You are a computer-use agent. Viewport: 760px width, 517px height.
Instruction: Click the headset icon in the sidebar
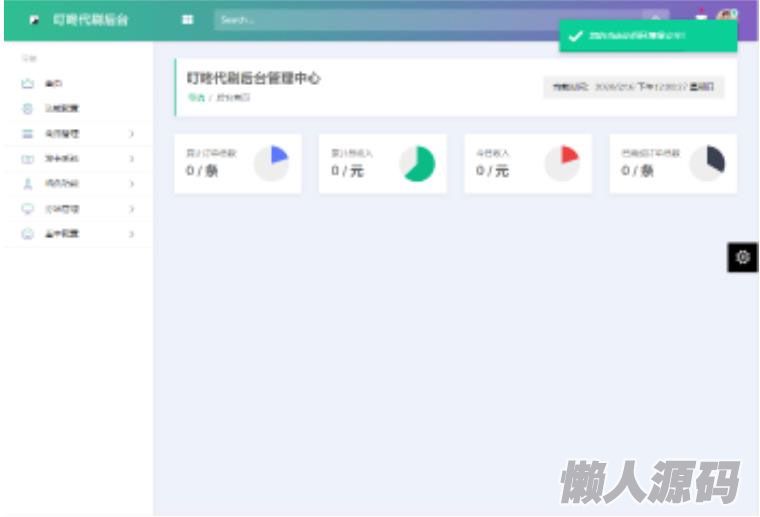pyautogui.click(x=28, y=234)
